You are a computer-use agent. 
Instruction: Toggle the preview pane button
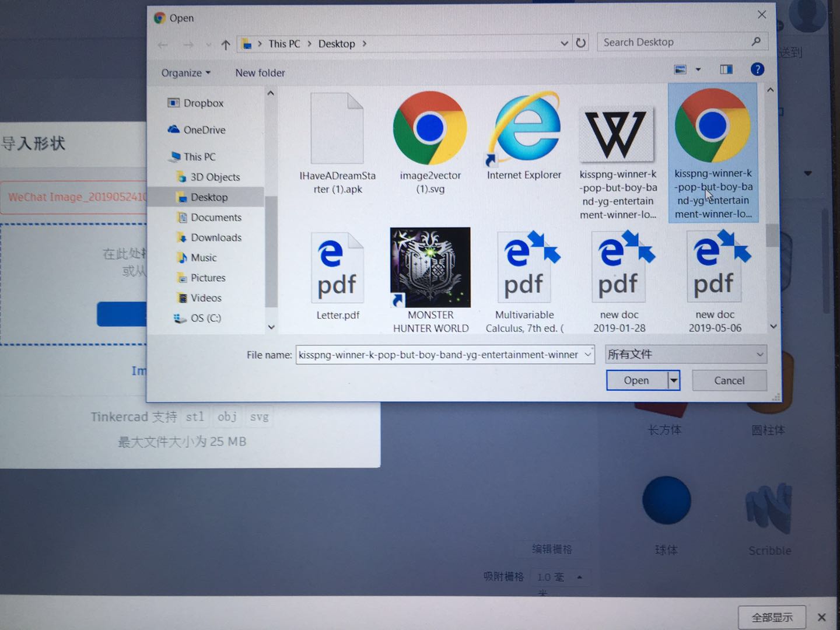pos(726,69)
